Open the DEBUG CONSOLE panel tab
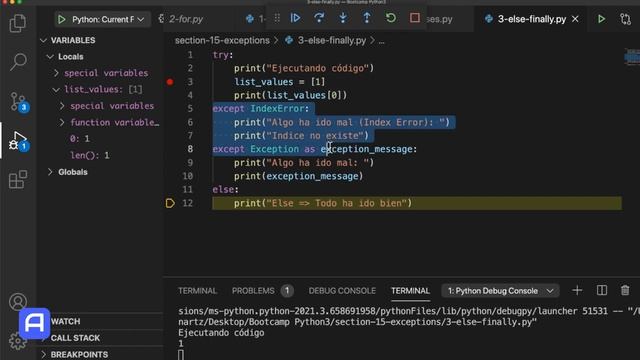Screen dimensions: 640x360 [342, 291]
